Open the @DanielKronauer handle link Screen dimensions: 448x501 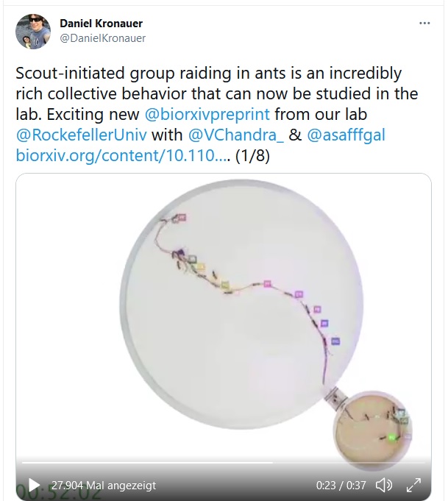coord(102,38)
